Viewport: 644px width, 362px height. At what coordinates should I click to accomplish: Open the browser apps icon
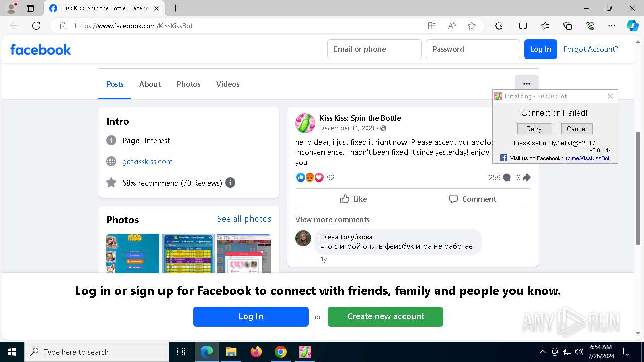click(x=432, y=26)
